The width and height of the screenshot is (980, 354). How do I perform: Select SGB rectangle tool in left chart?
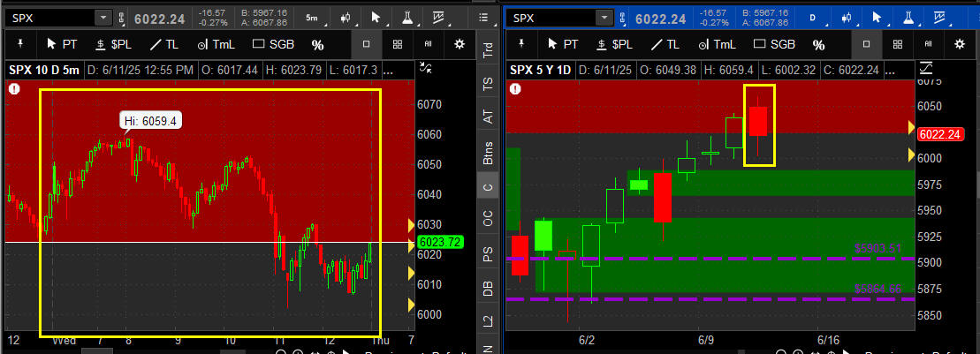[273, 44]
